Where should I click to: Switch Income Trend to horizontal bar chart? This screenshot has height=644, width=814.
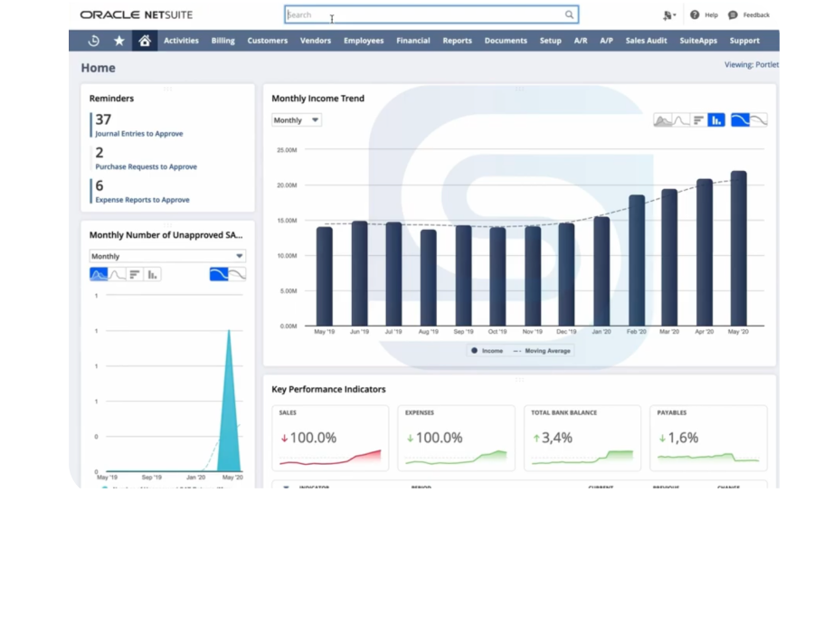(698, 119)
